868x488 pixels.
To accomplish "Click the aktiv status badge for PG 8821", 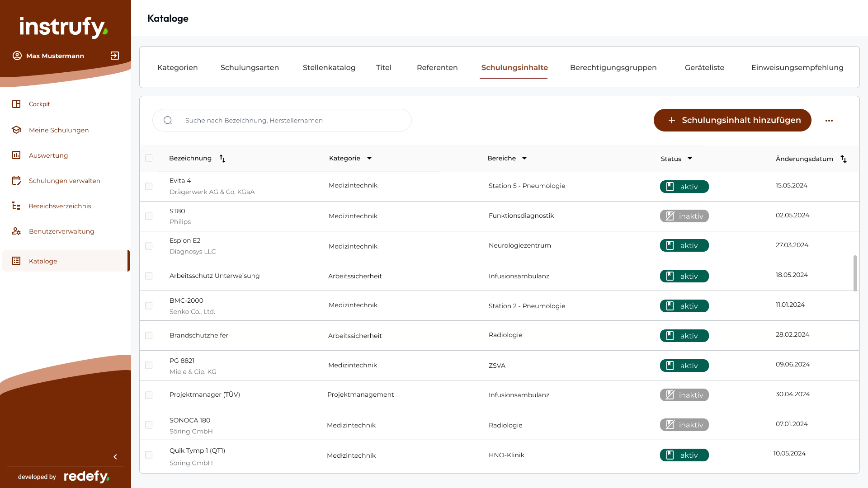I will [x=684, y=366].
